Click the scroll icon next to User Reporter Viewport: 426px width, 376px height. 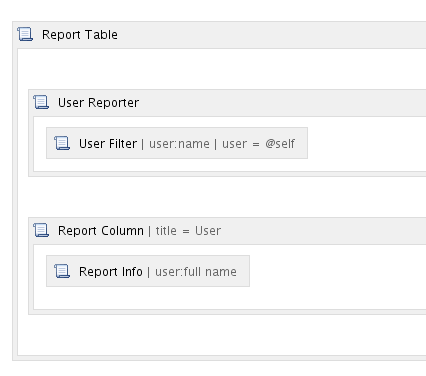click(x=41, y=102)
